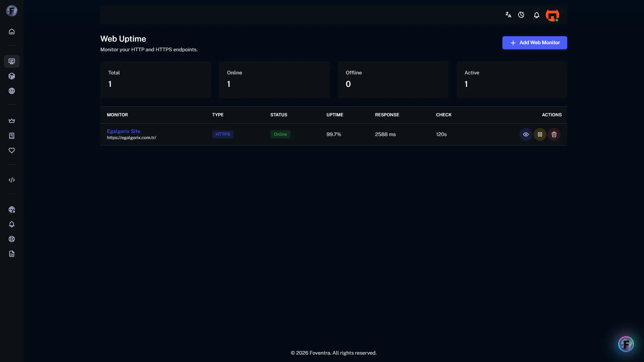Click Add Web Monitor button
This screenshot has width=644, height=362.
tap(535, 43)
